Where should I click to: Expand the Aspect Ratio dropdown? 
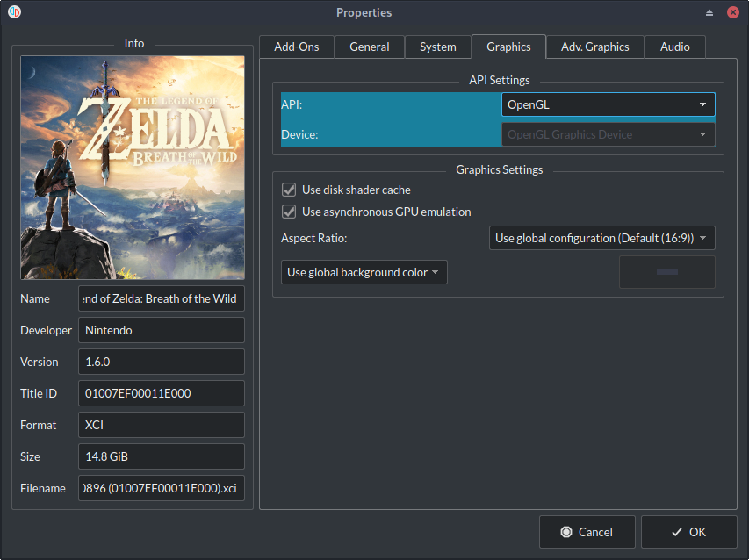tap(601, 238)
